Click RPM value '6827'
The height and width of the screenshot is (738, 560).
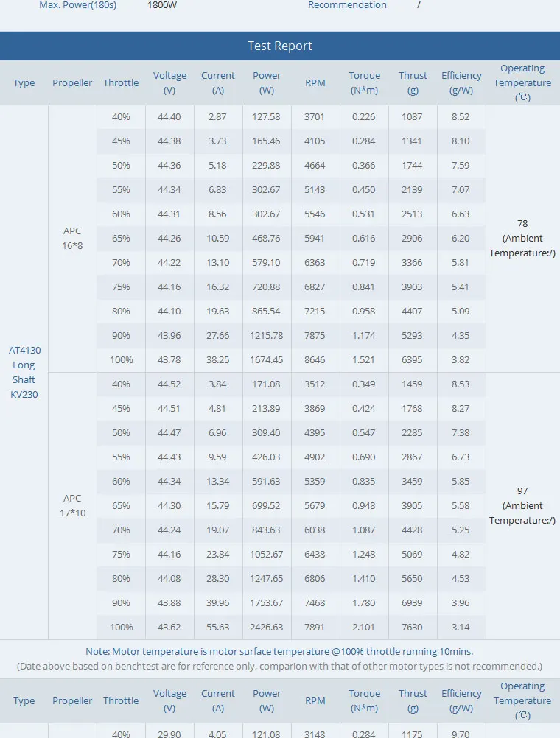click(x=315, y=287)
